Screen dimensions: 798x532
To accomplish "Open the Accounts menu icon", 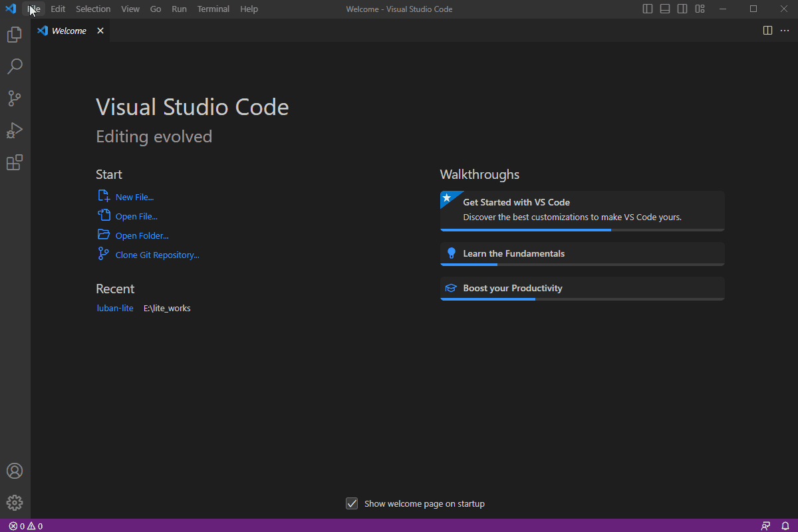I will coord(15,471).
